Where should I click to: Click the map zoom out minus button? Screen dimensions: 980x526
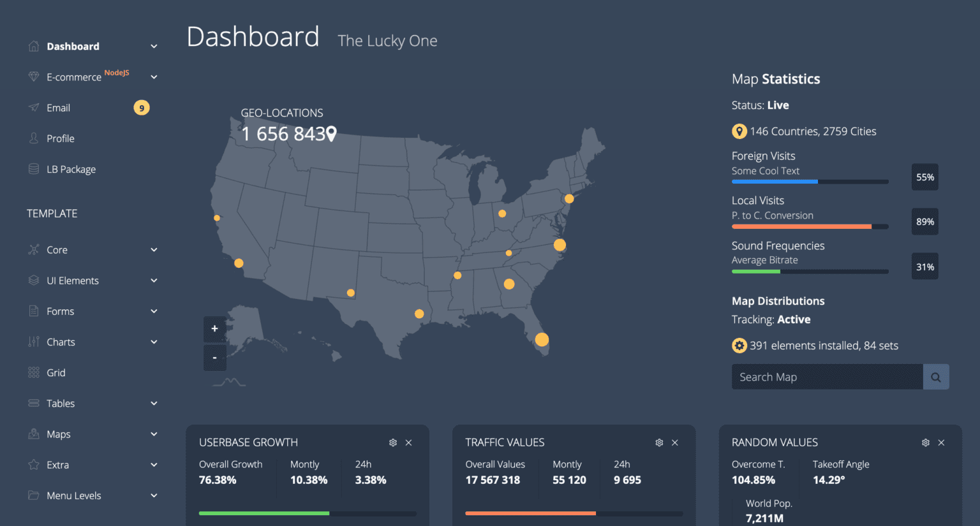214,358
